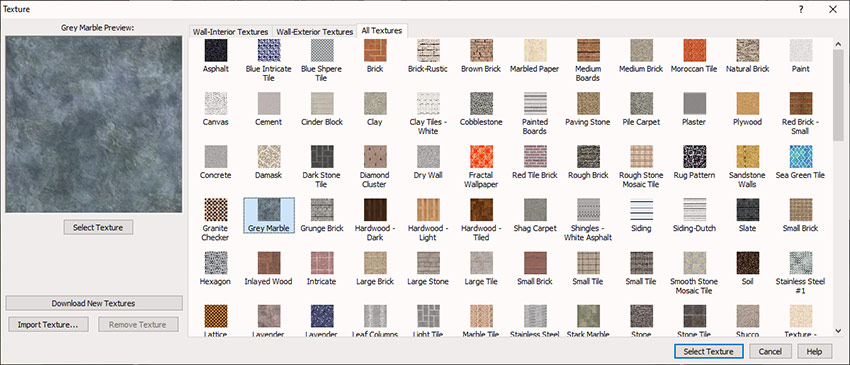Switch to Wall-Interior Textures tab
The image size is (850, 365).
pyautogui.click(x=230, y=32)
